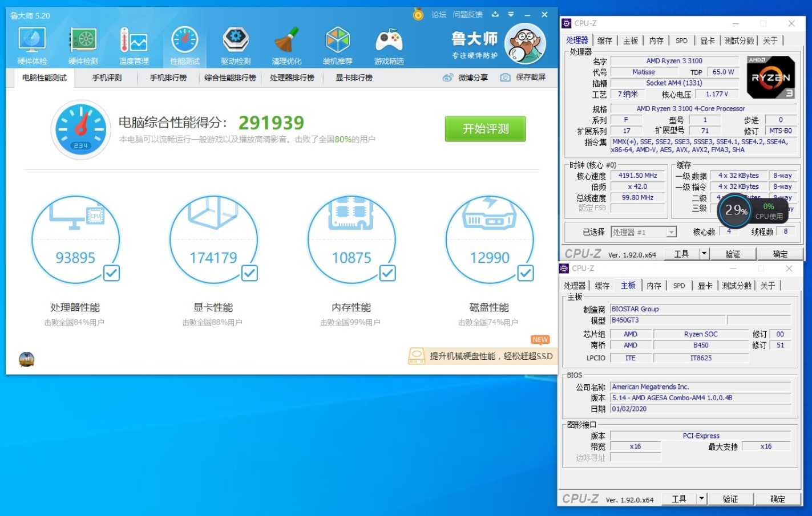The width and height of the screenshot is (812, 516).
Task: Click the processor performance monitor icon
Action: [x=76, y=214]
